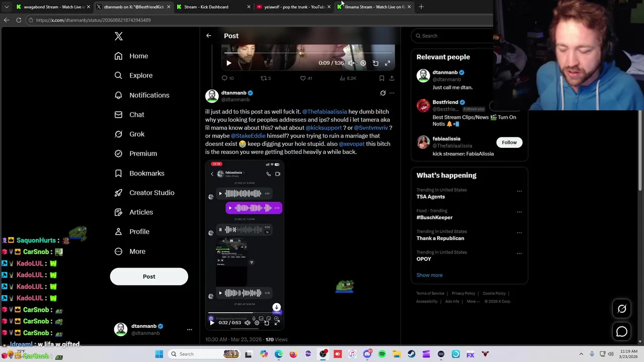Play the top video in the post
644x362 pixels.
tap(228, 63)
